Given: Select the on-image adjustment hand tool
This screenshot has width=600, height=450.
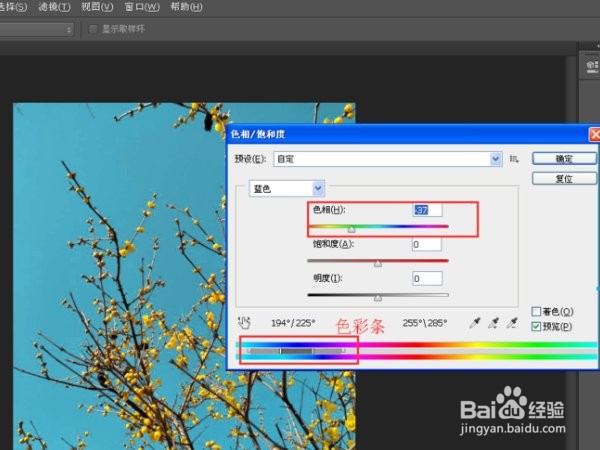Looking at the screenshot, I should tap(244, 323).
